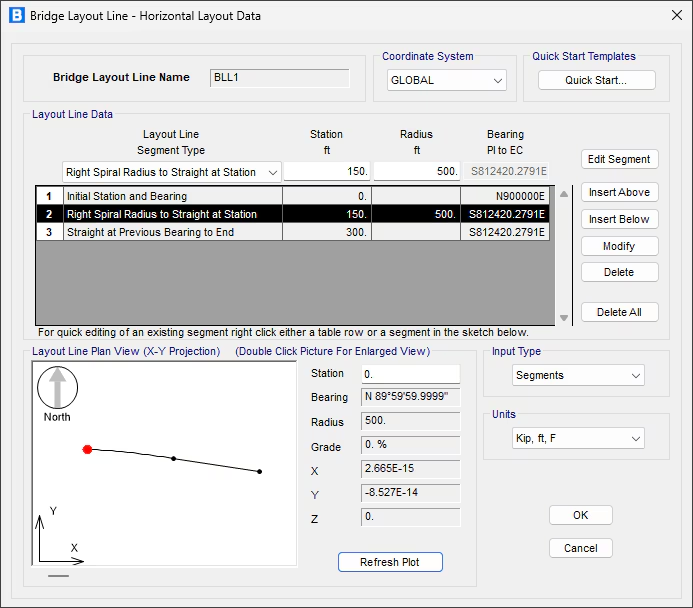Viewport: 693px width, 608px height.
Task: Click the segment Radius input field above the table
Action: tap(416, 172)
